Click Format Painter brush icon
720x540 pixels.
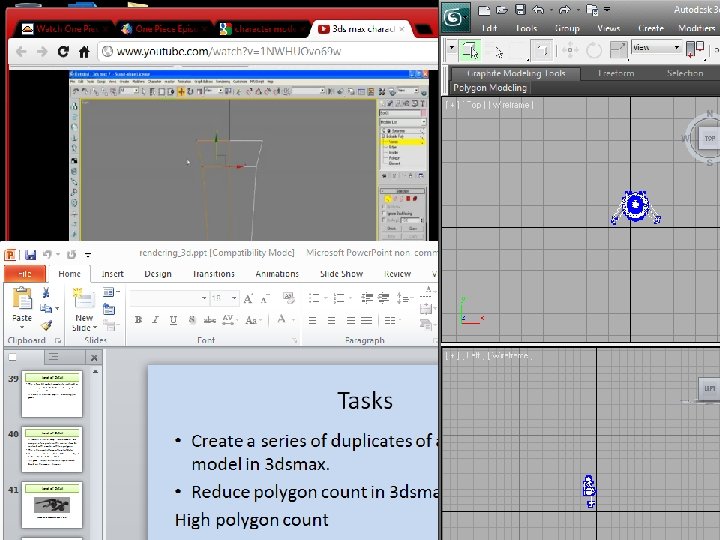46,326
